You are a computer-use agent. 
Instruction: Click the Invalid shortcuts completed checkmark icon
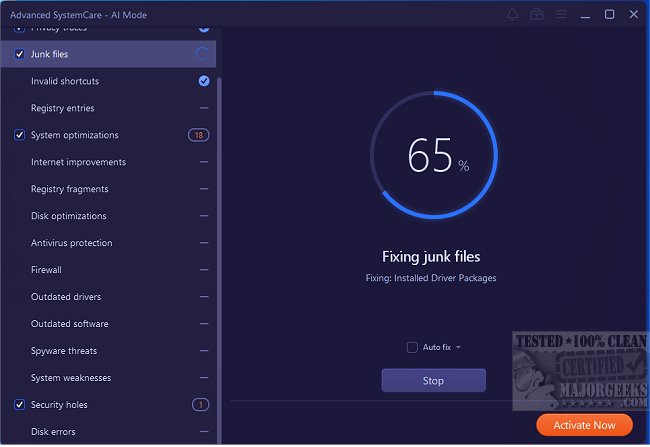point(204,81)
